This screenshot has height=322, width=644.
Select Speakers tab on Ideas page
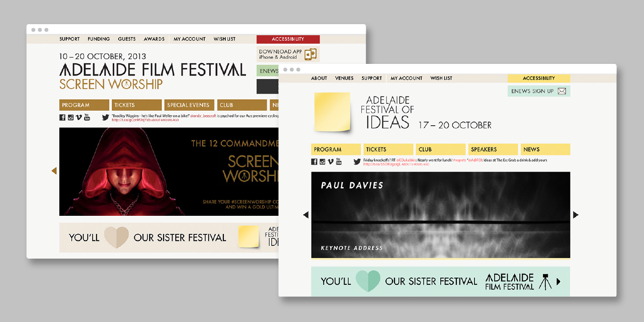(x=493, y=149)
